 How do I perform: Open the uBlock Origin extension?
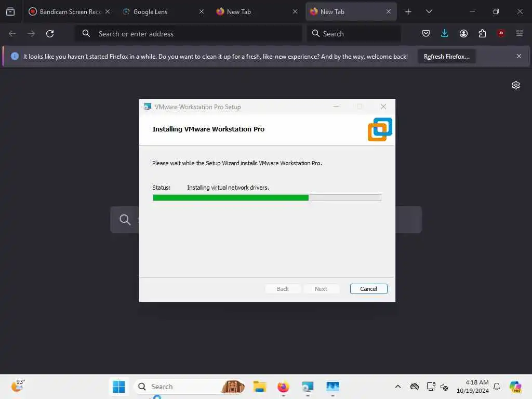click(501, 33)
